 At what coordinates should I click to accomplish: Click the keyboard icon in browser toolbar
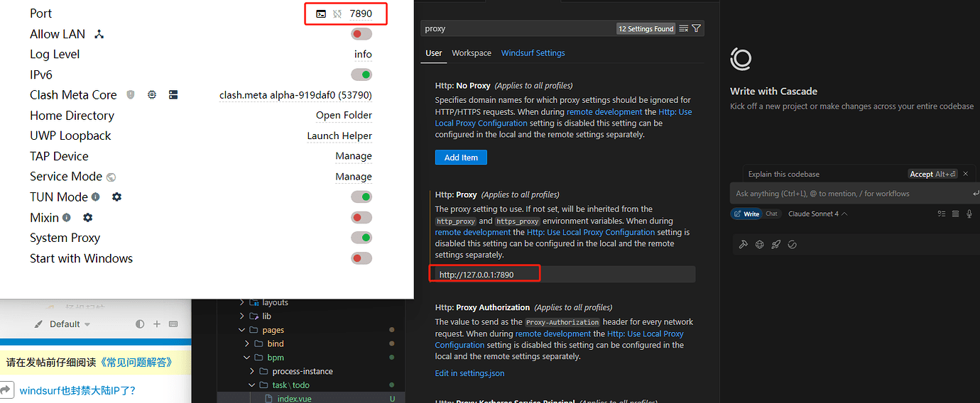[173, 324]
